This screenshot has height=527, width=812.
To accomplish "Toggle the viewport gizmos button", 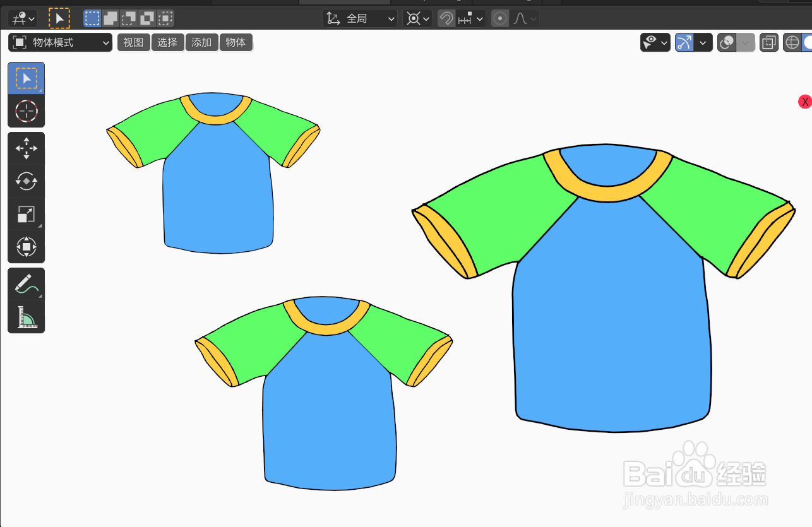I will (684, 42).
